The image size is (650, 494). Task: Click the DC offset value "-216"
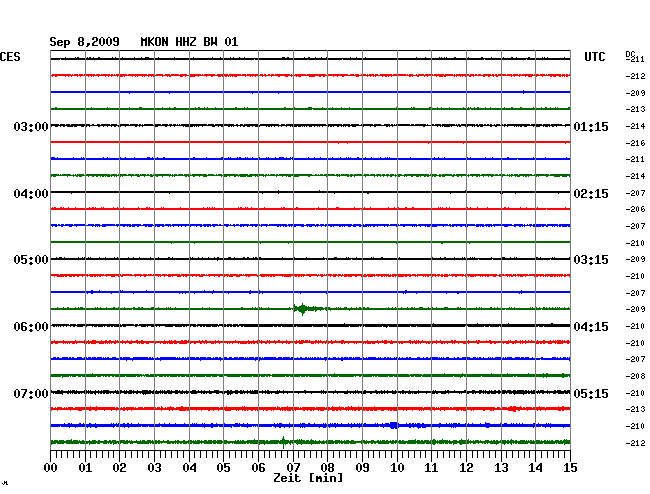635,143
